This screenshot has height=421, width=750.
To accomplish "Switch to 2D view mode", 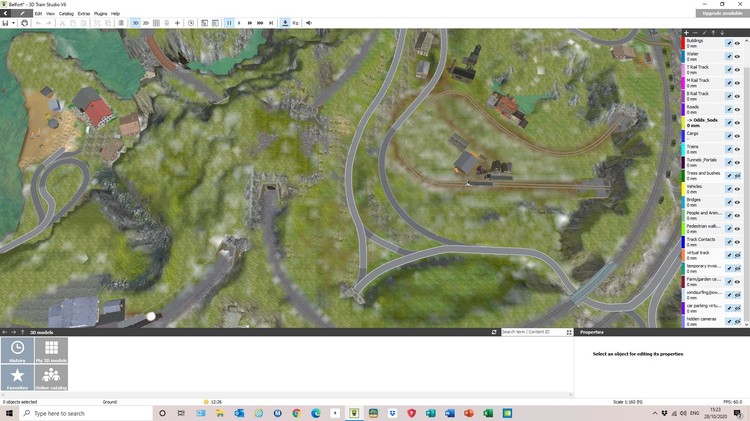I will tap(146, 22).
